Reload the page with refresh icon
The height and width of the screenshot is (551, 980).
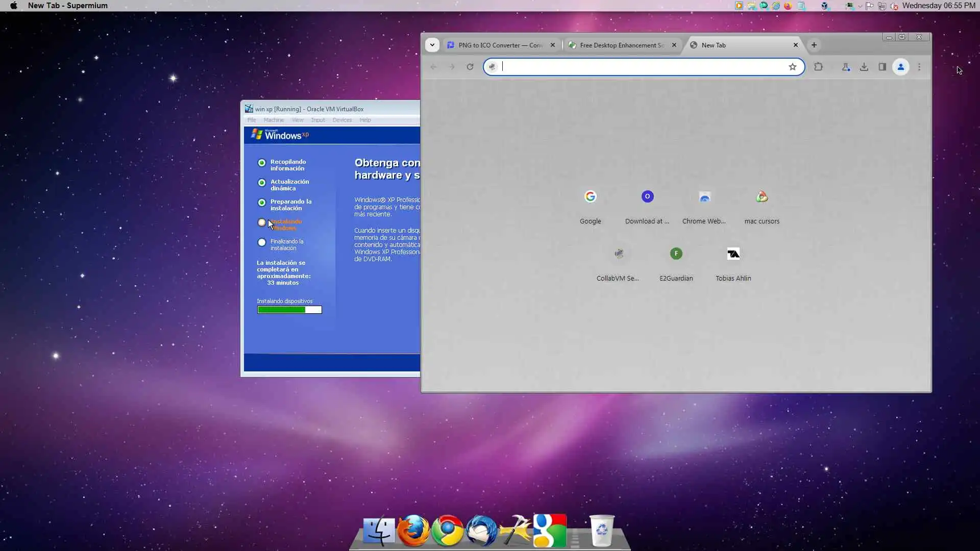click(470, 67)
